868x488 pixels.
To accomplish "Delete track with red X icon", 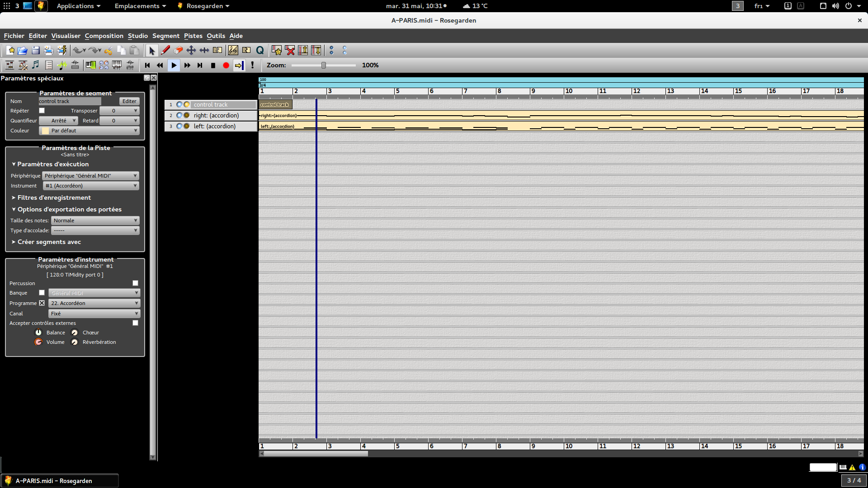I will (x=290, y=50).
